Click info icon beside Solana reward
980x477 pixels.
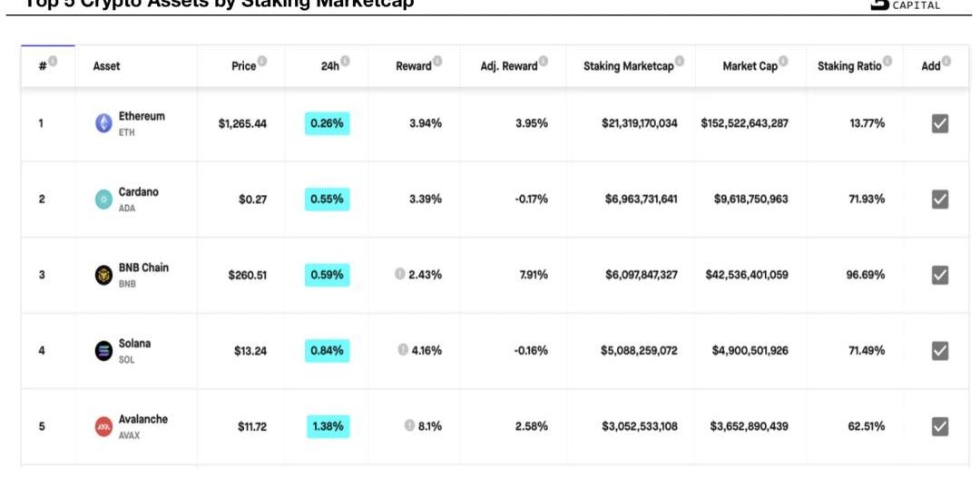pyautogui.click(x=402, y=350)
